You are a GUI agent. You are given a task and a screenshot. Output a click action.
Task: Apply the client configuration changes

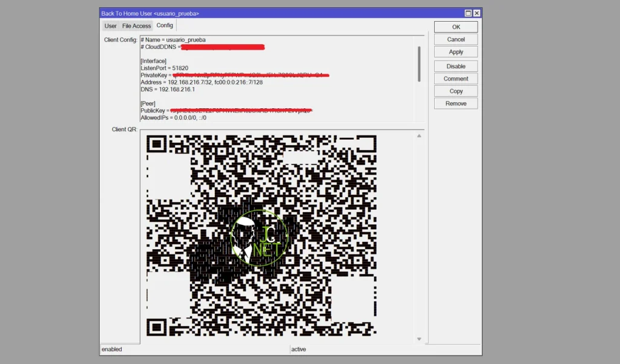[x=455, y=51]
